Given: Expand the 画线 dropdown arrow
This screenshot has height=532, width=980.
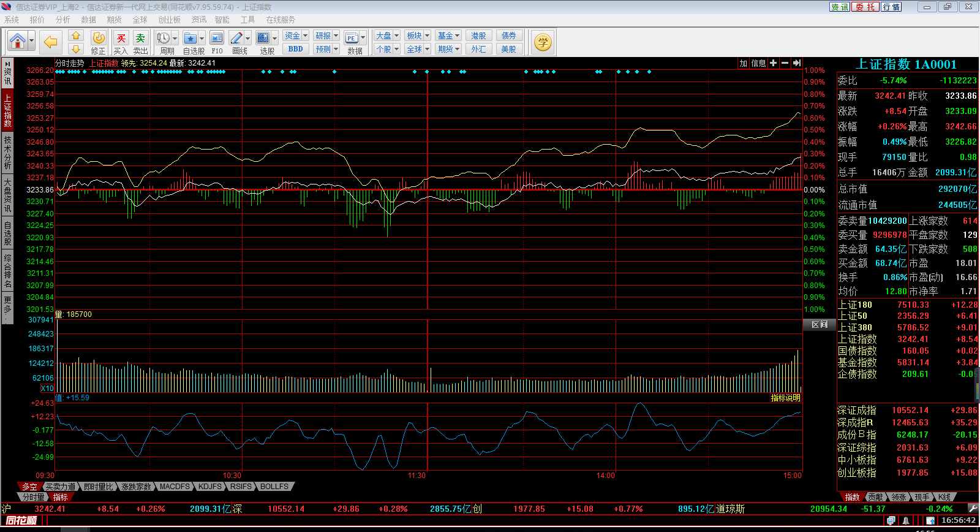Looking at the screenshot, I should pos(247,38).
